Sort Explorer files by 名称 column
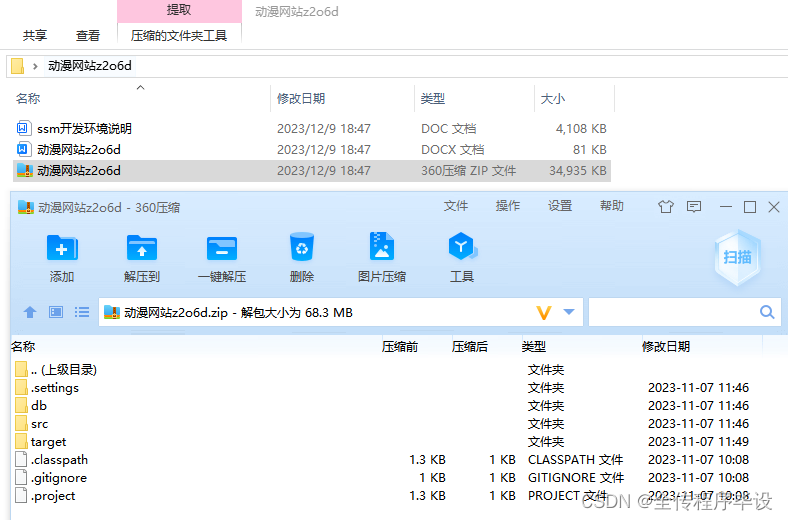The width and height of the screenshot is (788, 520). click(x=28, y=98)
